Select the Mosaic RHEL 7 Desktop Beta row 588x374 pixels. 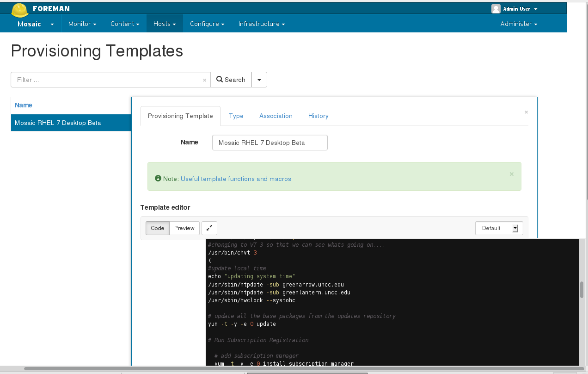71,123
